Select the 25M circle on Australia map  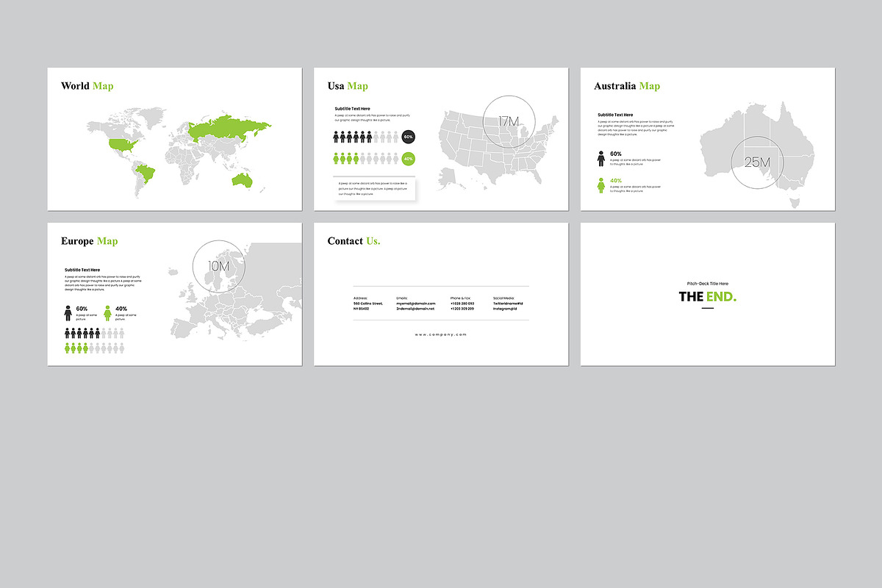tap(757, 162)
